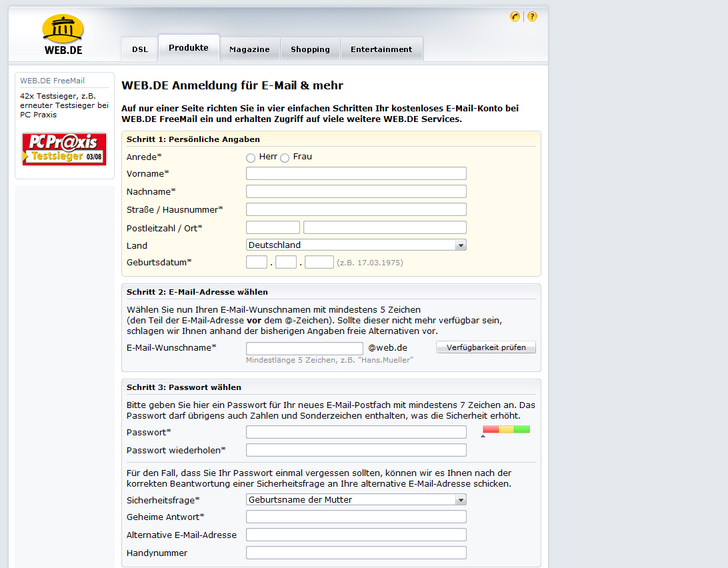Click into the Passwort field
Viewport: 728px width, 568px height.
point(356,432)
